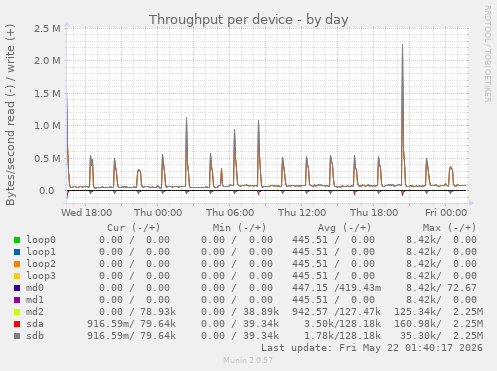
Task: Click the y-axis title 'Bytes/second read (-) / write (+)'
Action: [10, 115]
